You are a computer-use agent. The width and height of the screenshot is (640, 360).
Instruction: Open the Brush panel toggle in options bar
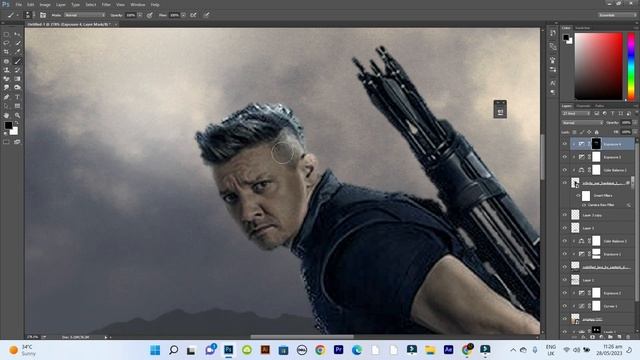[x=43, y=15]
